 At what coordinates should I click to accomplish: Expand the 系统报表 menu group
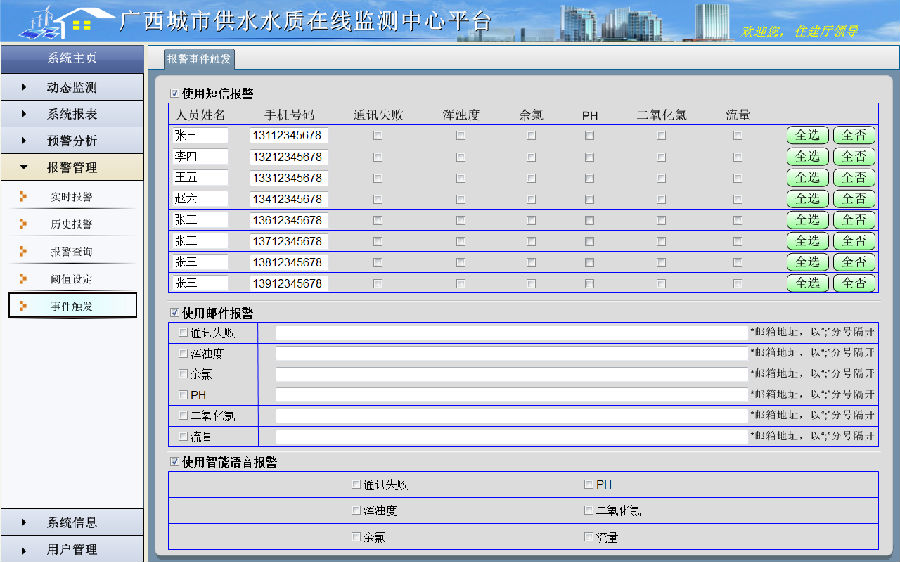(x=72, y=115)
